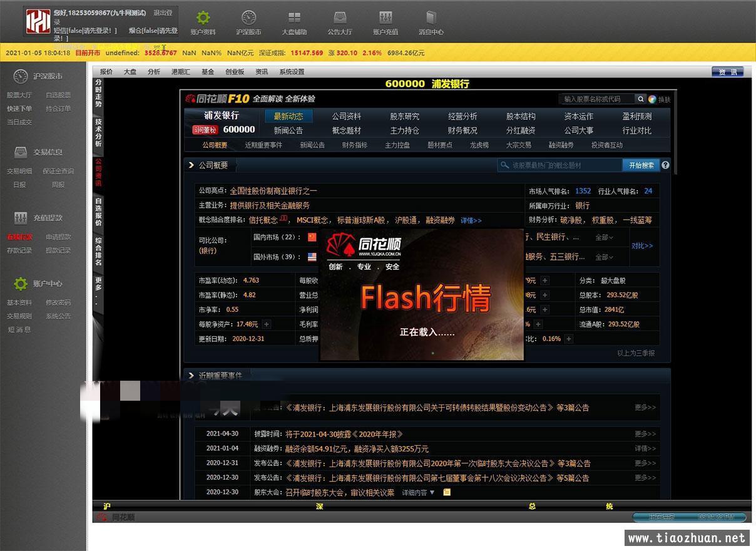Screen dimensions: 756x551
Task: Select 大盘 in the inner menu bar
Action: click(130, 72)
